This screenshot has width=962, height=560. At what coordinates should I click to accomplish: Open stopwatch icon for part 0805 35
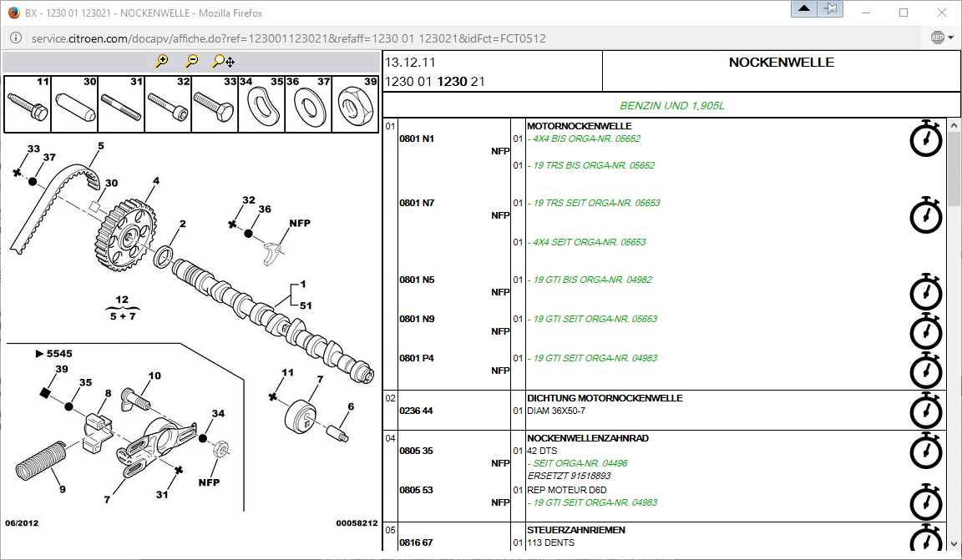[x=926, y=451]
